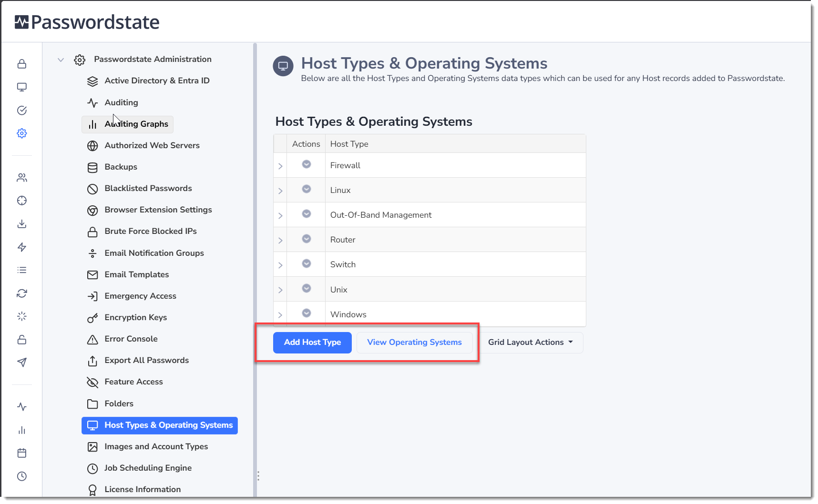Open Feature Access
The image size is (818, 504).
tap(125, 382)
